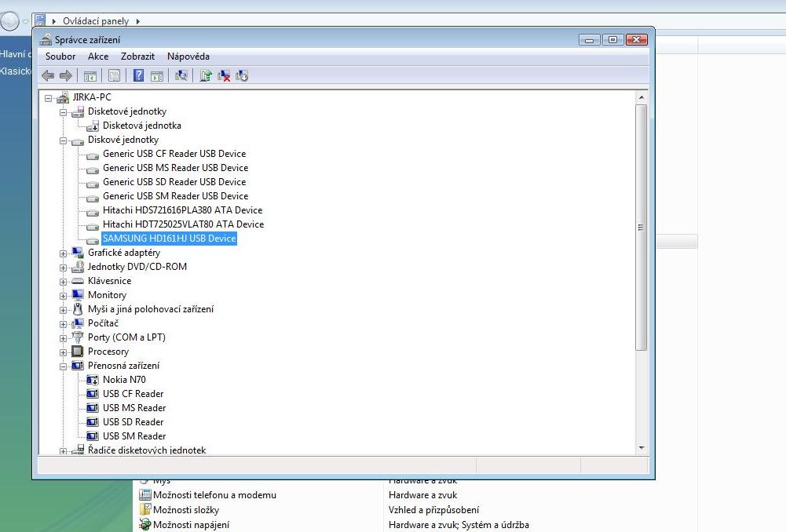Open Možnosti složky text link
The image size is (786, 532).
pos(186,510)
